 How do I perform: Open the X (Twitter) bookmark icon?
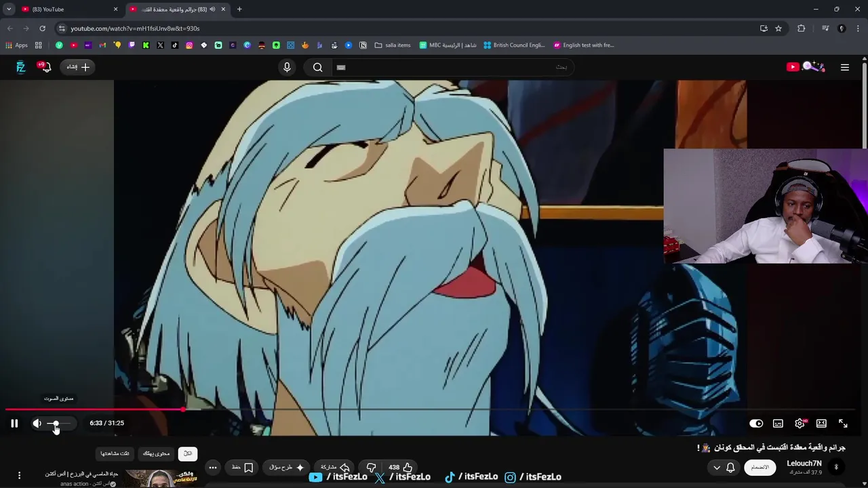tap(160, 45)
